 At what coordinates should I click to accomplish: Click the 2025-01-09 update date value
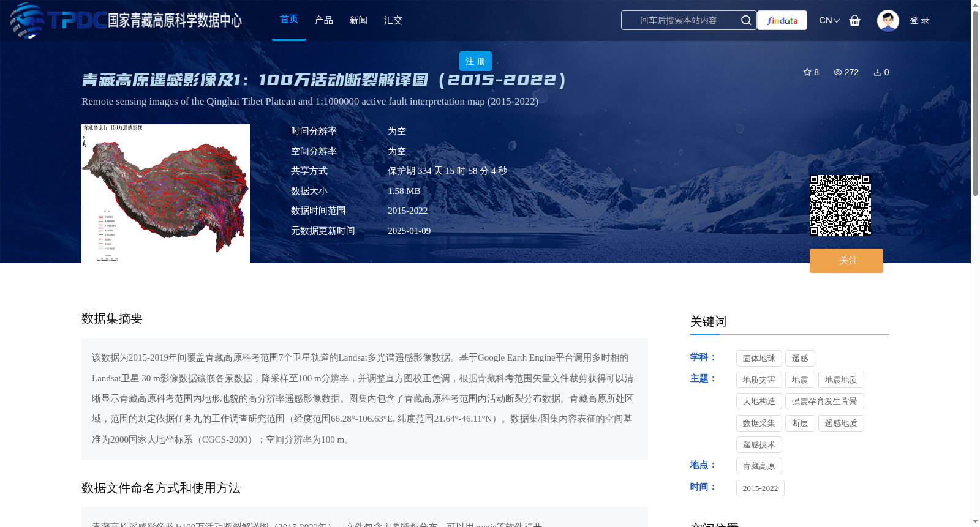coord(409,231)
